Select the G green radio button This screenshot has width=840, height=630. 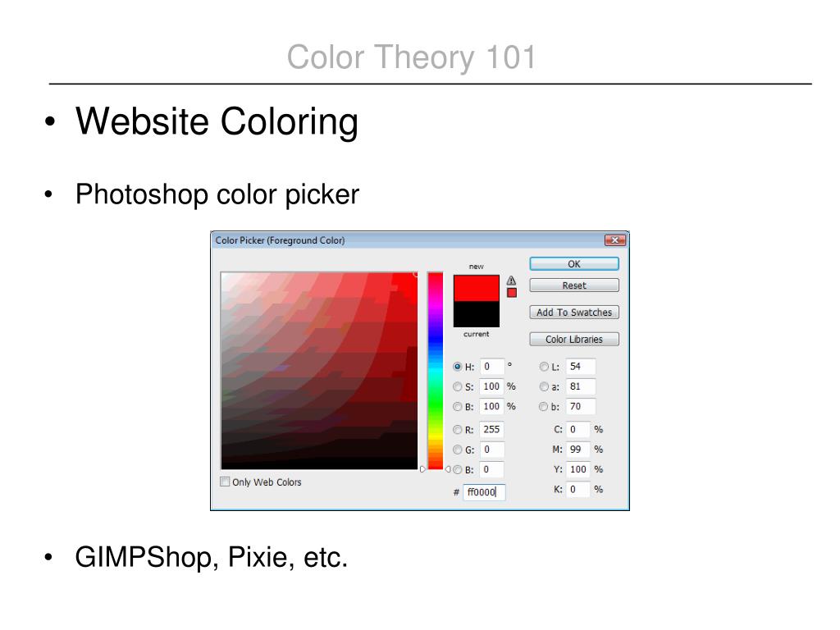[x=457, y=450]
